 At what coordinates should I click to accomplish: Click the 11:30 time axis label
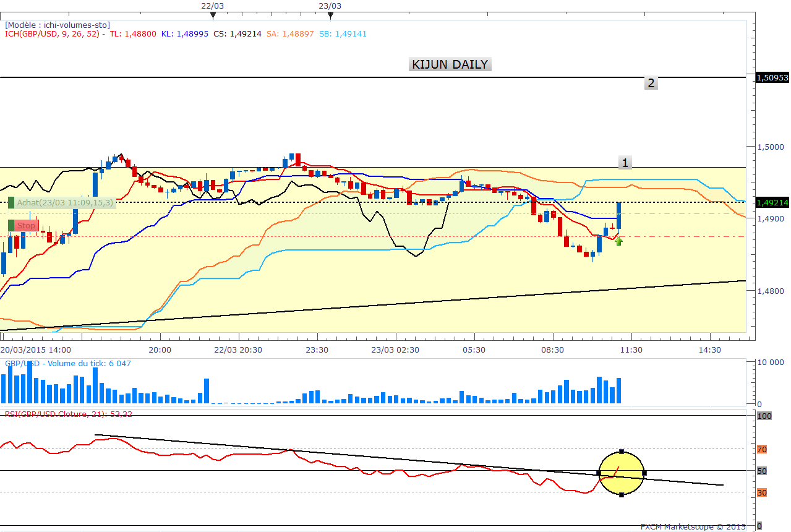coord(631,350)
